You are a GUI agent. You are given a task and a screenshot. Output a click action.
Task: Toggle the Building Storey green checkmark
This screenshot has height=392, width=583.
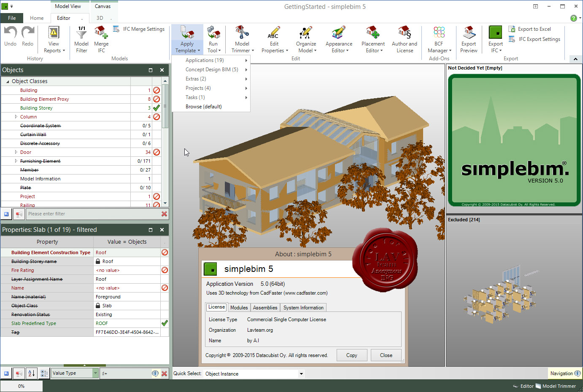[x=157, y=108]
